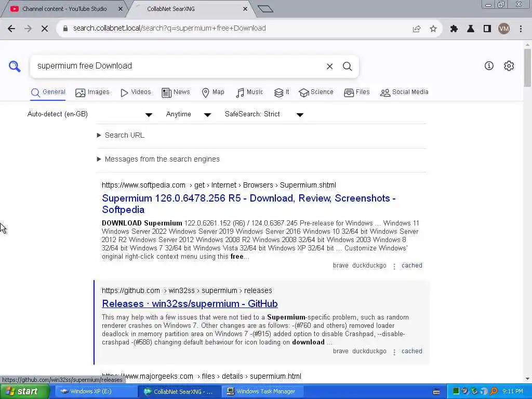
Task: Click the scrollbar down arrow
Action: pyautogui.click(x=527, y=379)
